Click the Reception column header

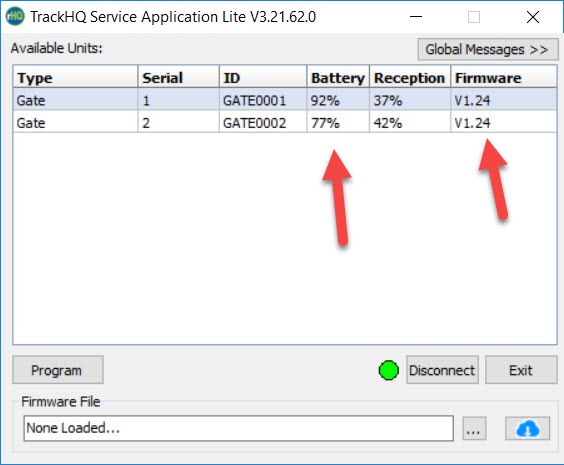point(410,77)
